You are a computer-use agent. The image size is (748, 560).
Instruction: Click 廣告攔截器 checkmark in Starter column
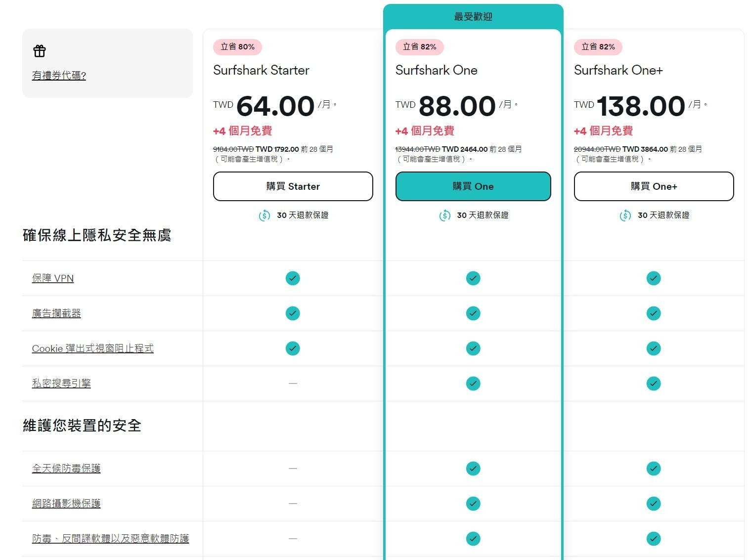click(x=293, y=313)
